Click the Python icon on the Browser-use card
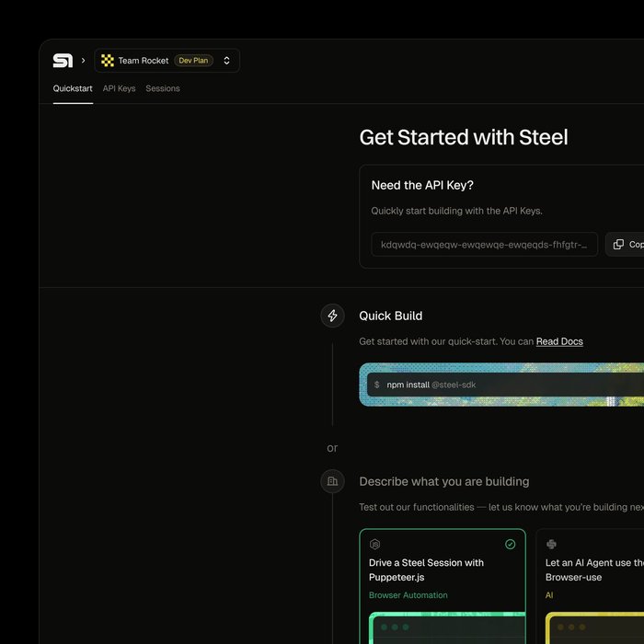The image size is (644, 644). 551,545
